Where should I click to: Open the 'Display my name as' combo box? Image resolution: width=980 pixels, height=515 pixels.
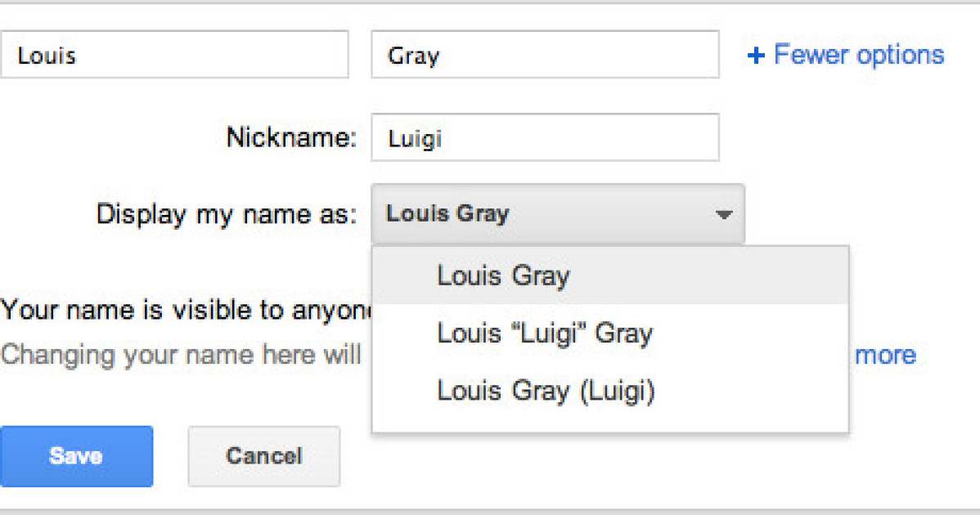click(557, 214)
